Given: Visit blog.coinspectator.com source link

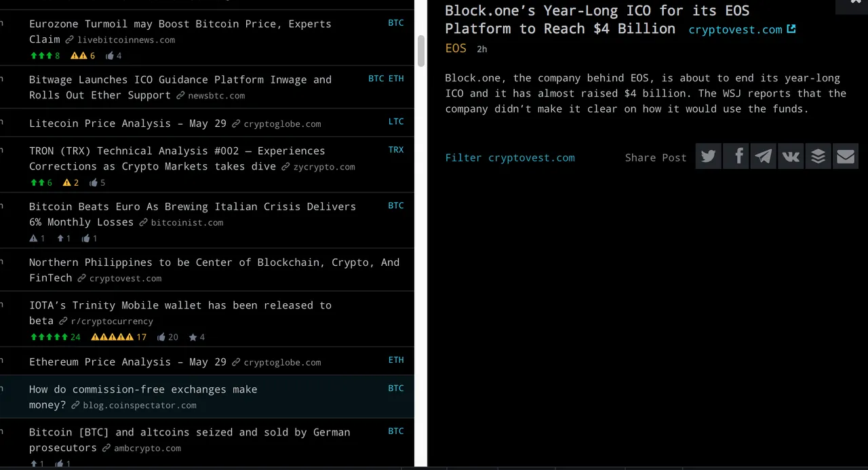Looking at the screenshot, I should 140,406.
